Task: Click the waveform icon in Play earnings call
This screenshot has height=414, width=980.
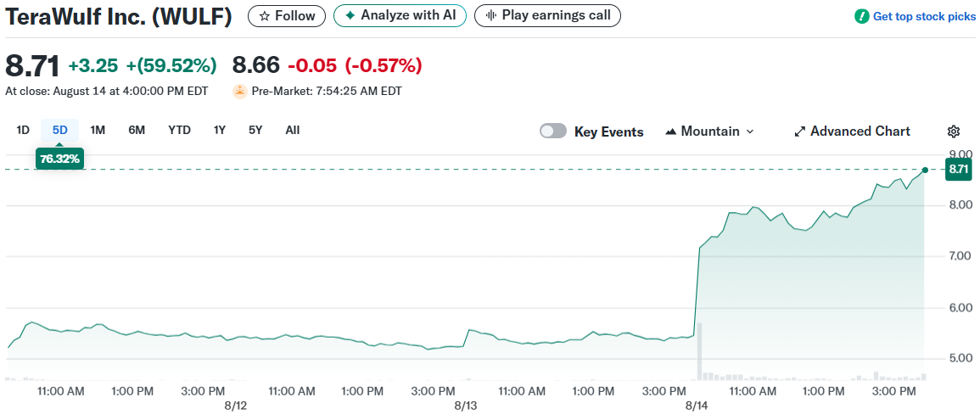Action: click(491, 15)
